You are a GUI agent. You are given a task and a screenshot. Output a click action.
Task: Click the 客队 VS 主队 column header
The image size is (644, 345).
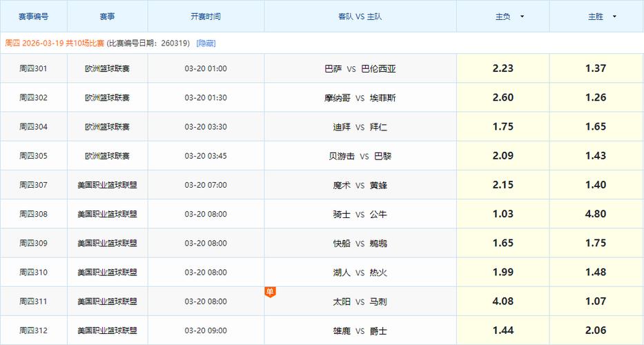coord(360,17)
